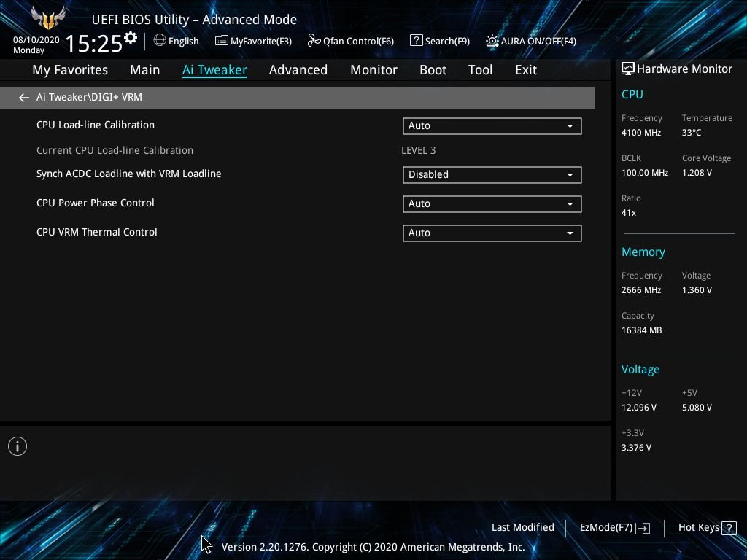Click BCLK value 100.00 MHz
The image size is (747, 560).
[645, 173]
